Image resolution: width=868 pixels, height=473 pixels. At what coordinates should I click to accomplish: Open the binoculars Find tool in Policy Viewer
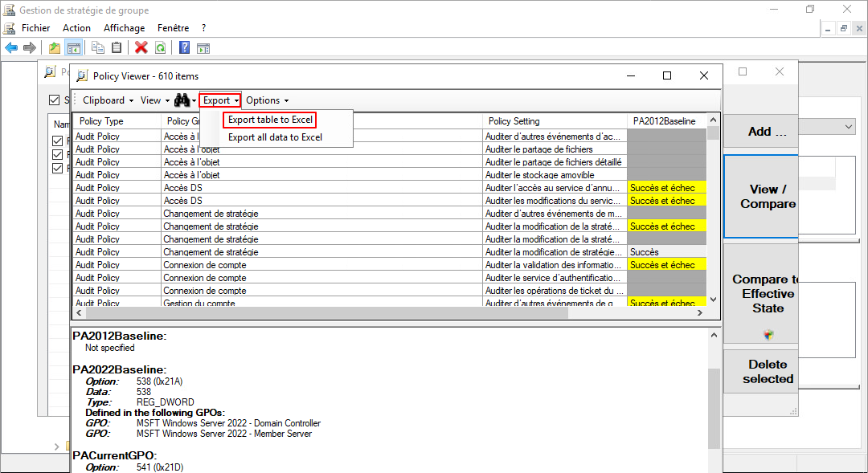[x=182, y=100]
